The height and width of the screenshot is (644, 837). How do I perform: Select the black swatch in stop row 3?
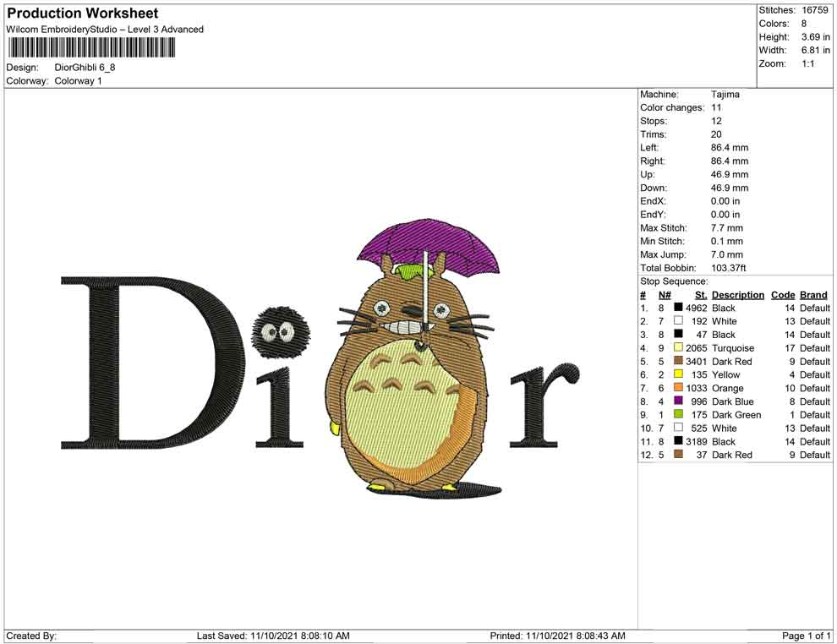tap(678, 334)
